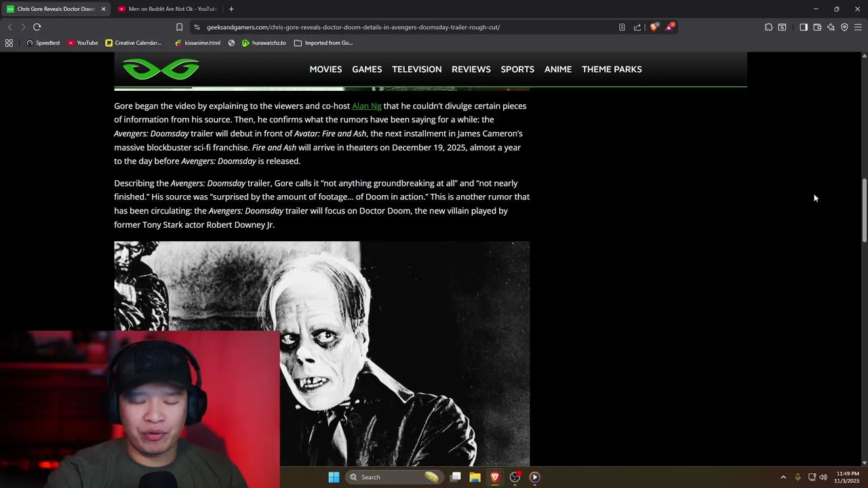Open the kissanime.html bookmark
Image resolution: width=868 pixels, height=488 pixels.
tap(197, 43)
